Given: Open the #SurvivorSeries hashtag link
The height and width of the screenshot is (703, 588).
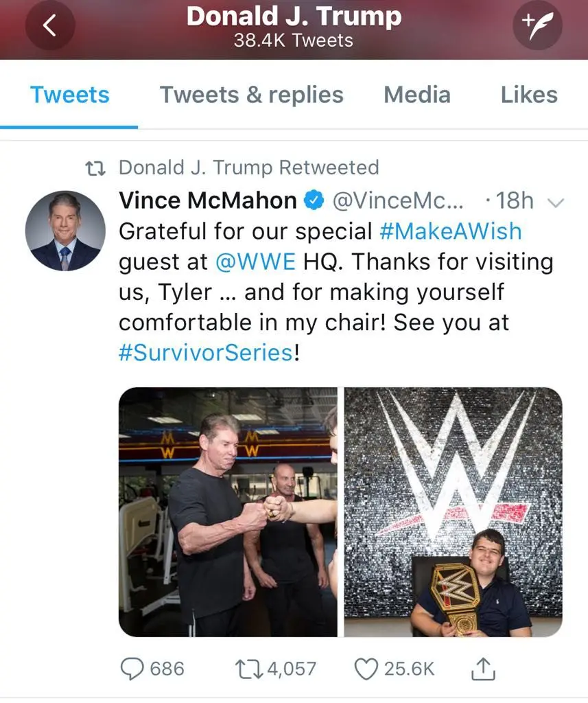Looking at the screenshot, I should point(206,352).
